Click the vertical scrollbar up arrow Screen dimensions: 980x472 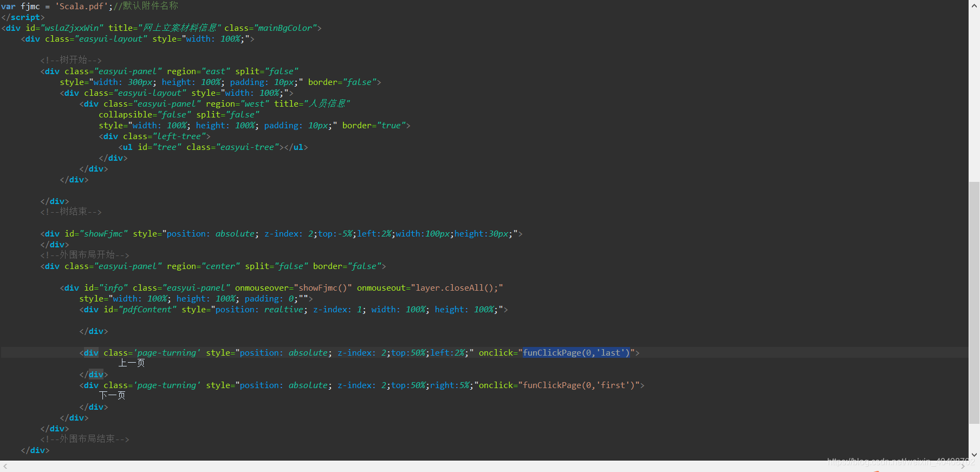click(x=975, y=5)
